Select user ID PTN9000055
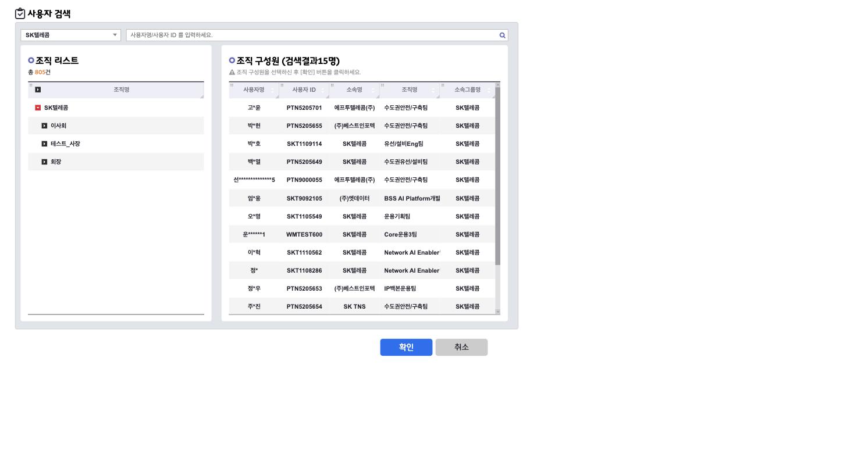 pos(304,180)
